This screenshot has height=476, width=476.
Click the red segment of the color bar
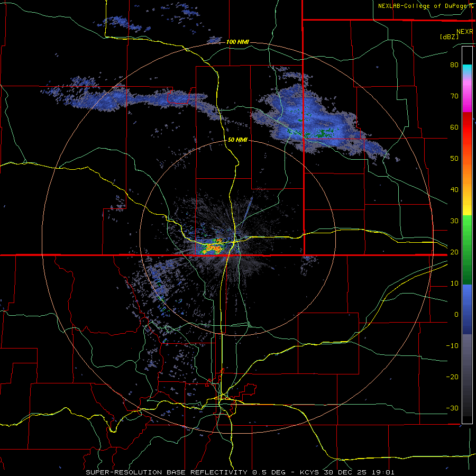coord(467,127)
